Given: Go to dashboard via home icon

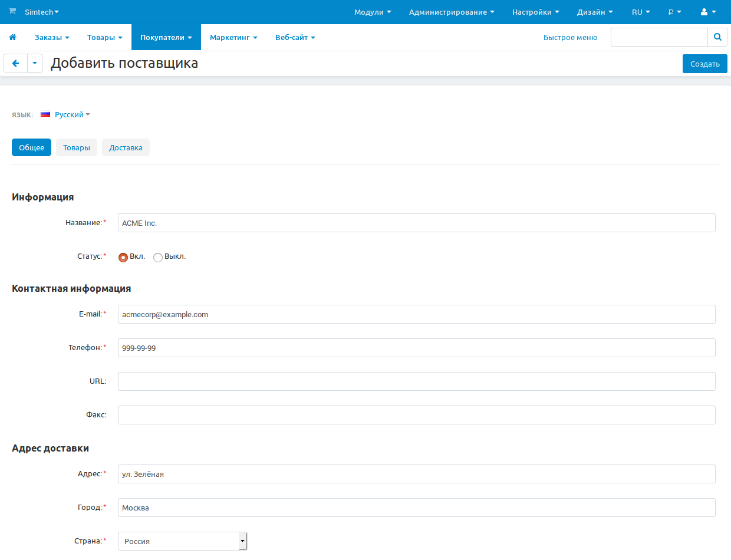Looking at the screenshot, I should (12, 37).
